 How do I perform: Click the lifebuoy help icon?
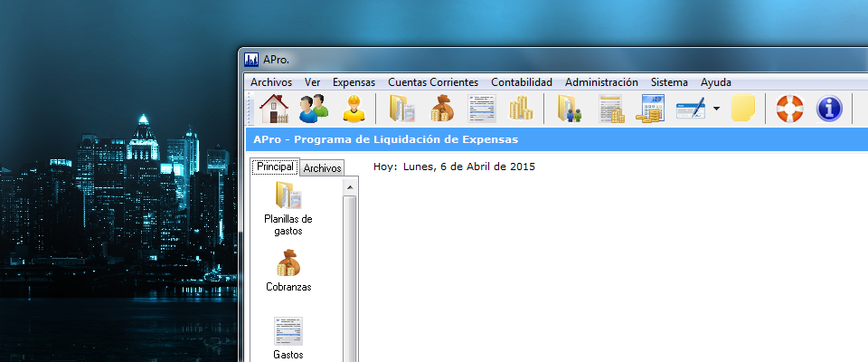(x=789, y=109)
